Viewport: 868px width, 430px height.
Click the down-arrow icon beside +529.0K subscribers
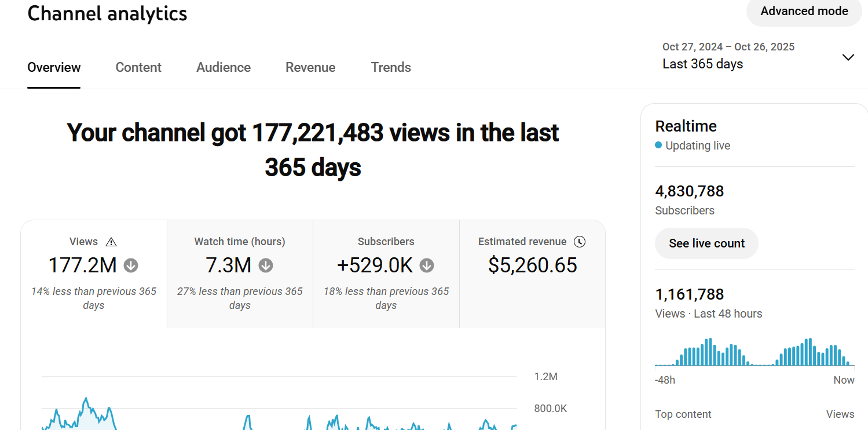[x=427, y=265]
